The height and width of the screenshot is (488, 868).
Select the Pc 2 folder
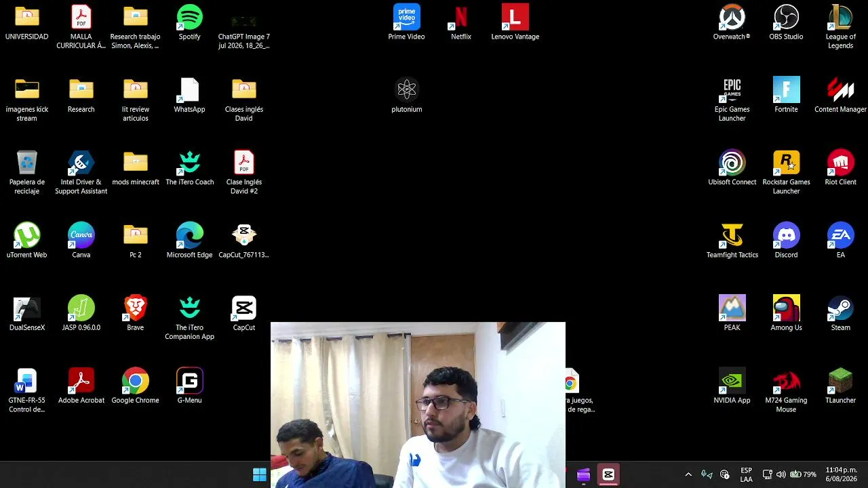coord(136,235)
